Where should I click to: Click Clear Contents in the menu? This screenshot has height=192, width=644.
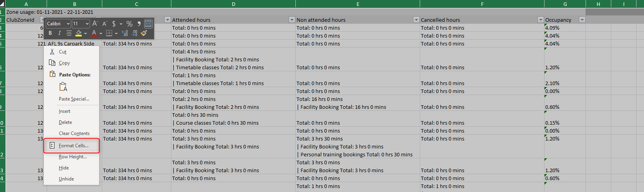[x=74, y=133]
